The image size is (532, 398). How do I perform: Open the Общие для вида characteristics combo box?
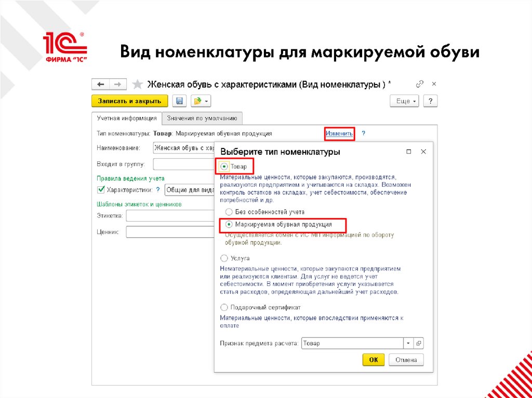(190, 190)
